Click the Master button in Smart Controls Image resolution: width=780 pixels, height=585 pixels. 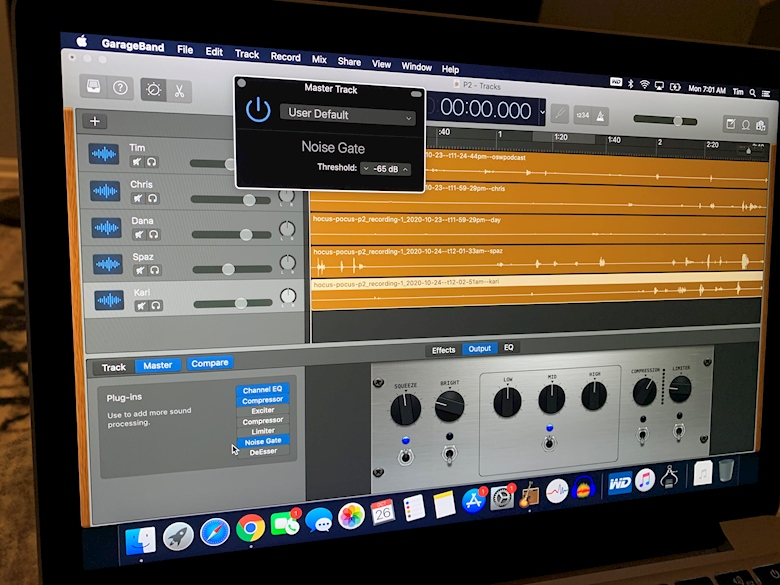point(158,365)
